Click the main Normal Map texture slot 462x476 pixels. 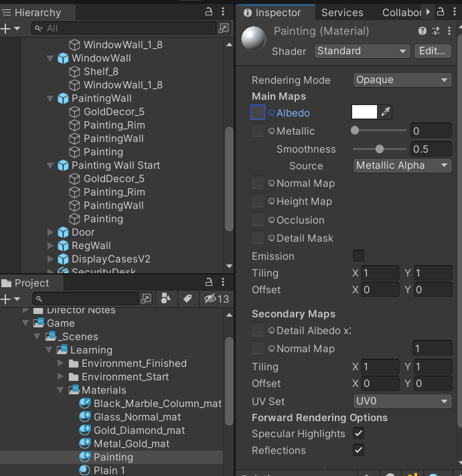258,183
